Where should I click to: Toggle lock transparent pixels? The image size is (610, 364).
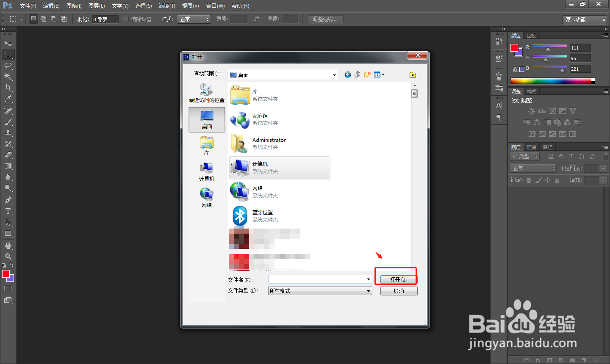tap(529, 180)
